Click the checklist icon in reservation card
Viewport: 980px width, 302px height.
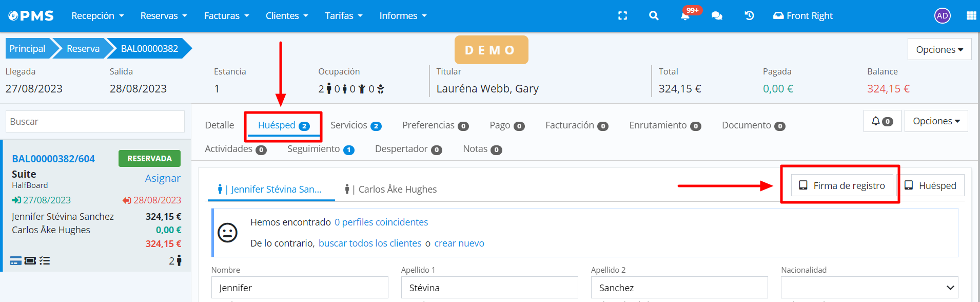tap(45, 261)
